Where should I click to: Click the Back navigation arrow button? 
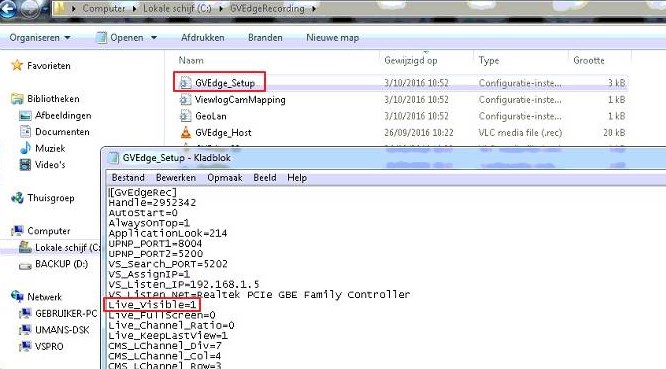coord(7,8)
